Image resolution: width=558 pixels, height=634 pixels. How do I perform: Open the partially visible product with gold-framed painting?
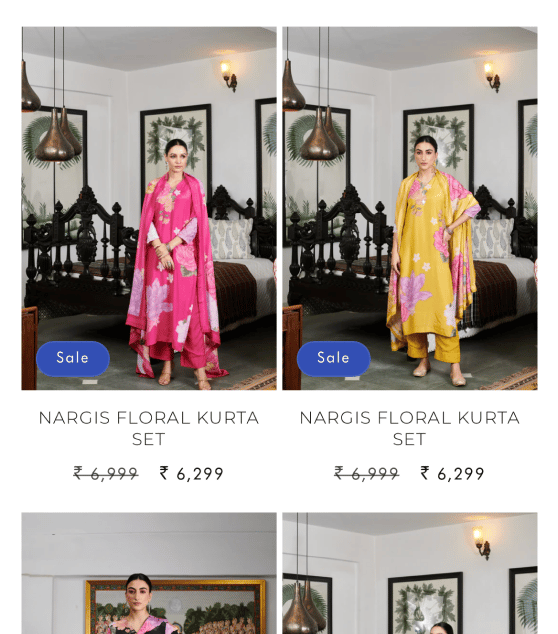coord(149,573)
